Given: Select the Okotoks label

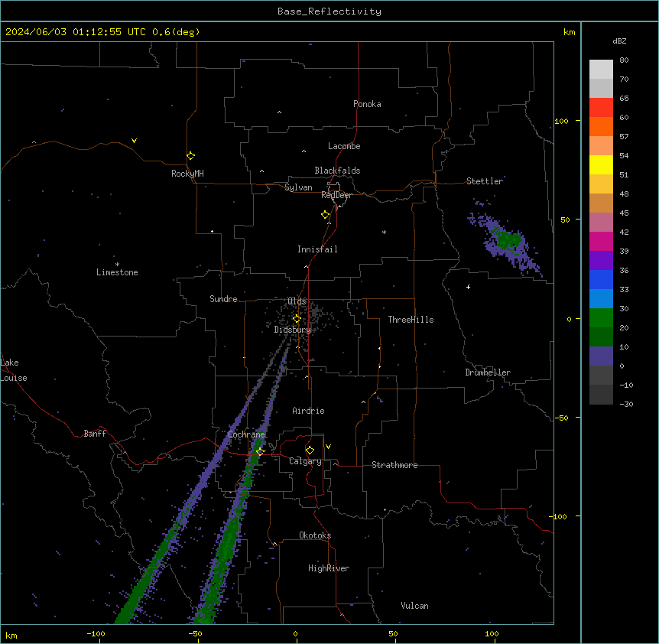Looking at the screenshot, I should (x=315, y=535).
